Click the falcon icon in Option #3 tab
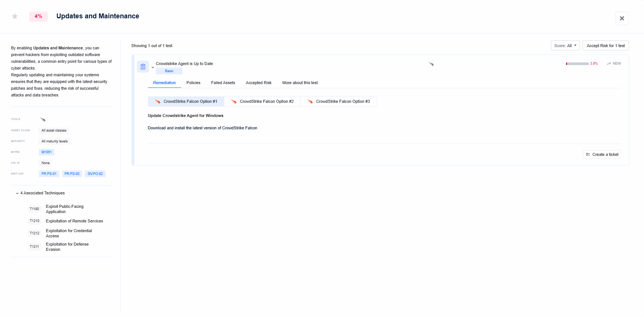The height and width of the screenshot is (317, 644). pyautogui.click(x=310, y=101)
